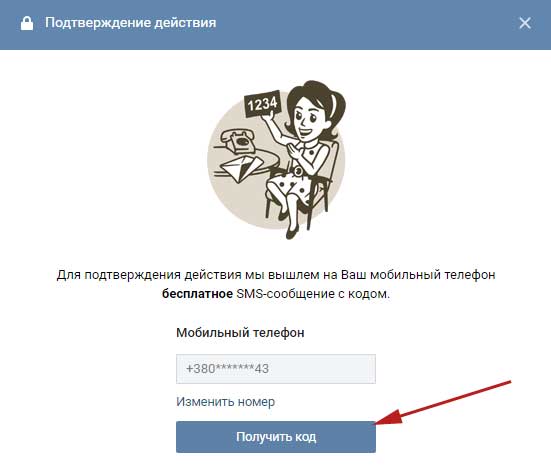Close the Подтверждение действия dialog
Viewport: 551px width, 474px height.
point(525,23)
